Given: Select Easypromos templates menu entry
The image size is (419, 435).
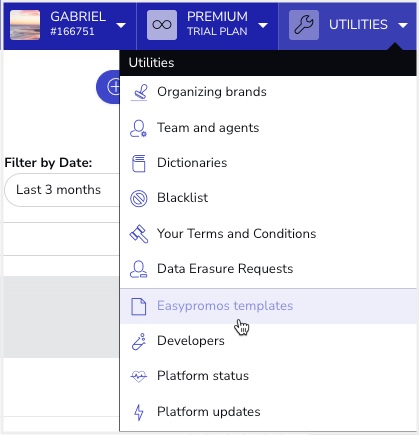Looking at the screenshot, I should (x=268, y=306).
